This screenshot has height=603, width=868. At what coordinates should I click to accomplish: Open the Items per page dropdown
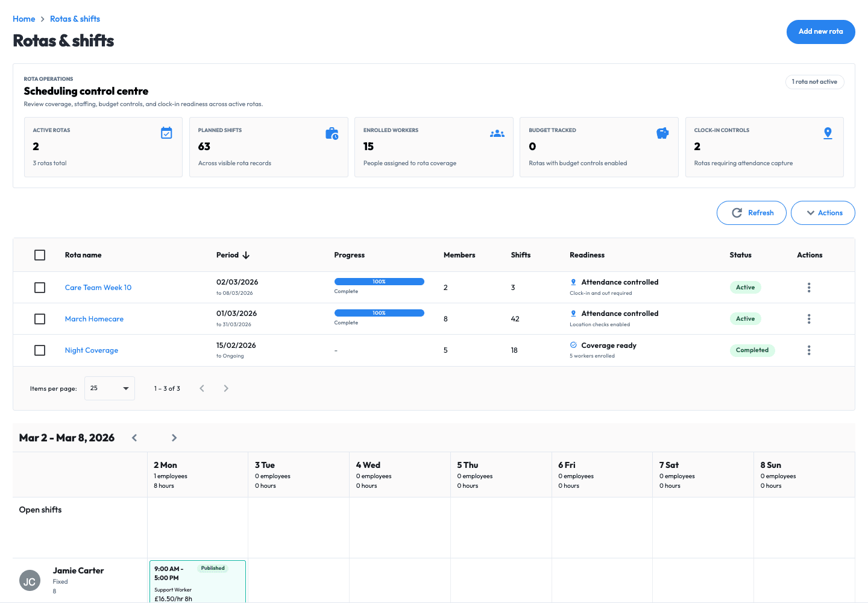(110, 388)
